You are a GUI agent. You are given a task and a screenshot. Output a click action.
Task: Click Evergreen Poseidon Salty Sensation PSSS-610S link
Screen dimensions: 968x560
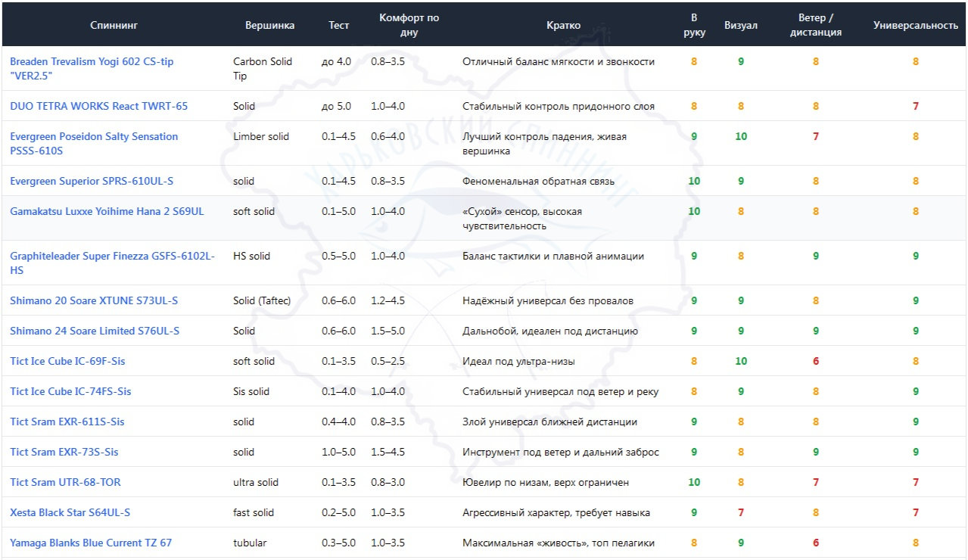coord(94,136)
